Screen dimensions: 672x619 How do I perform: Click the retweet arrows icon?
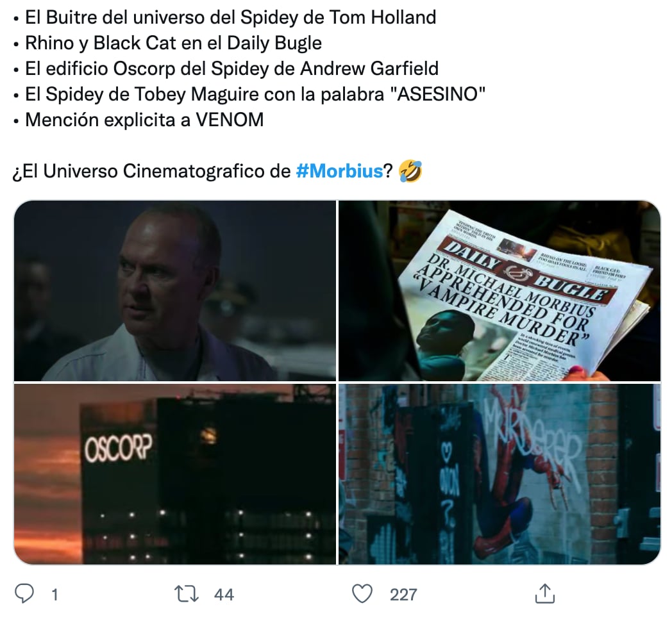[x=187, y=594]
